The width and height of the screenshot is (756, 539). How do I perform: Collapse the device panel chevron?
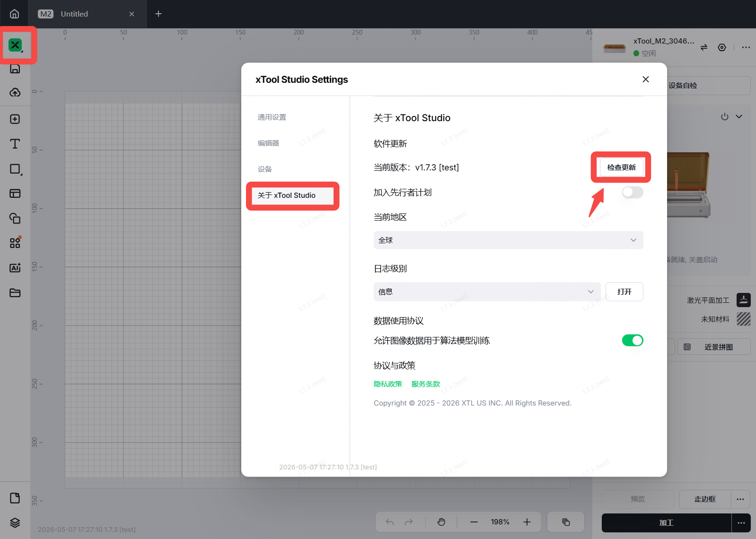[739, 116]
